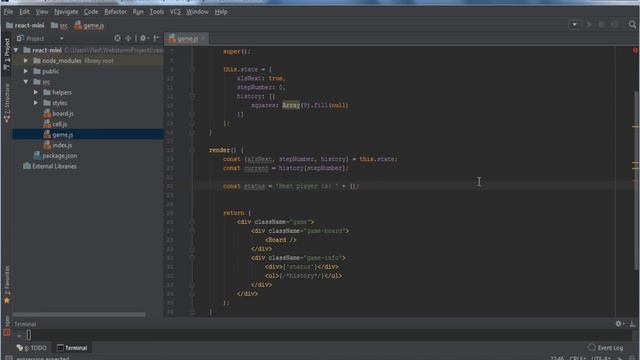The image size is (640, 360).
Task: Click project tree horizontal scrollbar
Action: click(79, 315)
